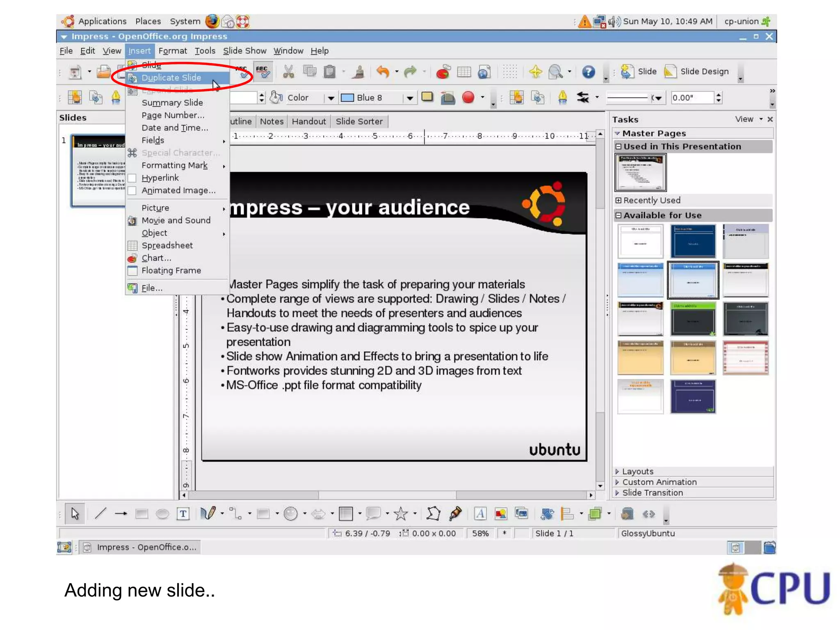The height and width of the screenshot is (630, 840).
Task: Open the Blue 8 color dropdown
Action: pyautogui.click(x=409, y=98)
